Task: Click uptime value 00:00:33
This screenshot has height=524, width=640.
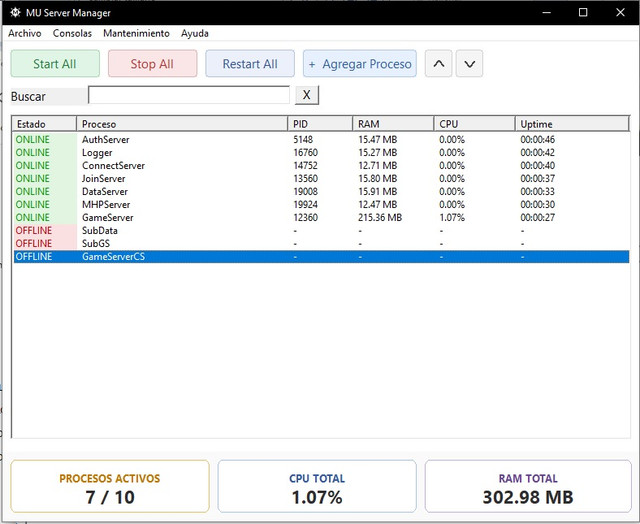Action: pyautogui.click(x=538, y=191)
